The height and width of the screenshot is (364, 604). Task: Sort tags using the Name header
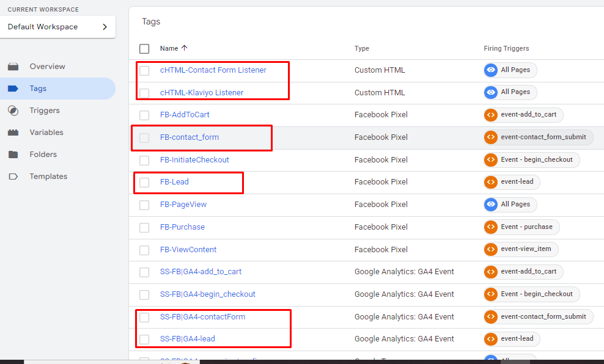coord(168,48)
